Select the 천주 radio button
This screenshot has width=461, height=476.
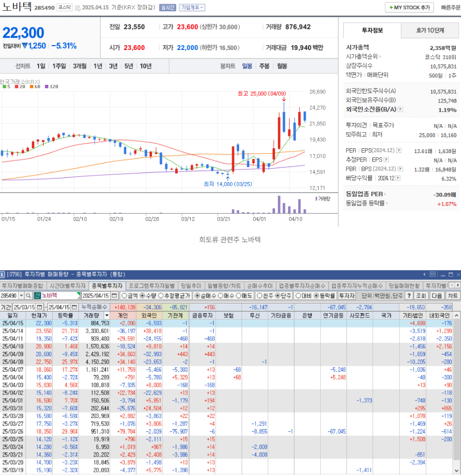pos(260,295)
